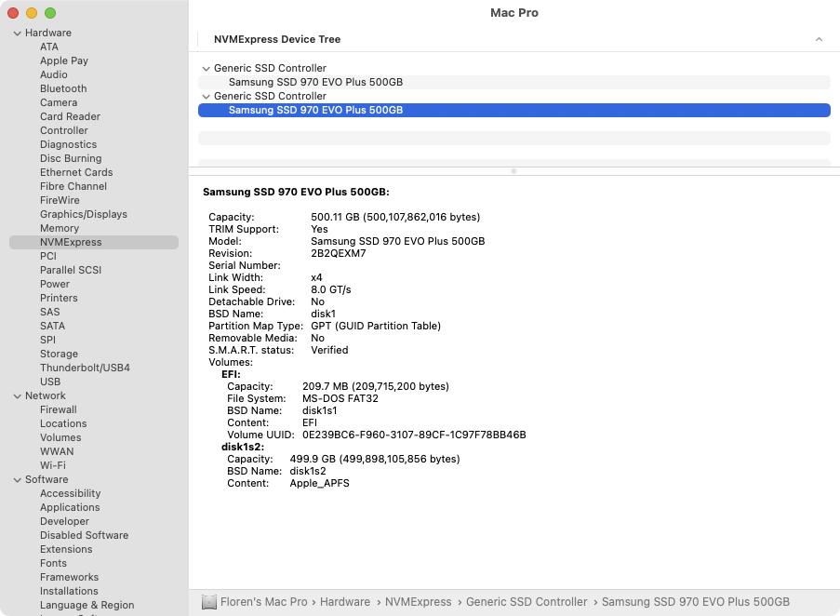Click the Revision value 2B2QEXM7
Screen dimensions: 840x616
(339, 253)
